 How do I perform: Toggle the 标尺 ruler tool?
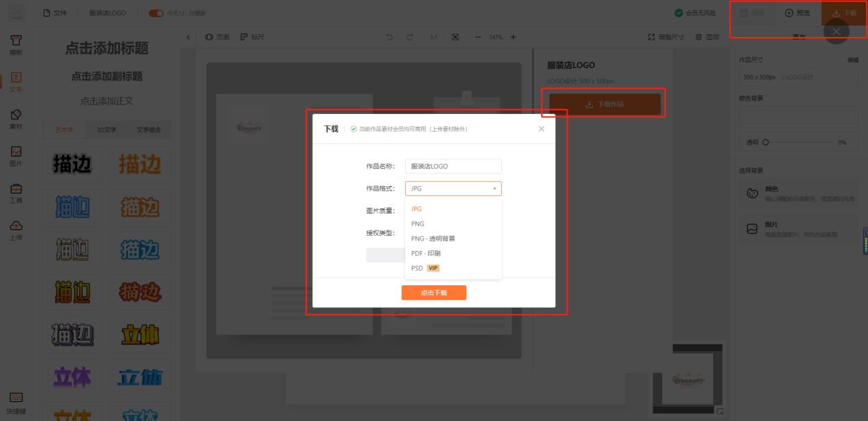click(x=252, y=37)
